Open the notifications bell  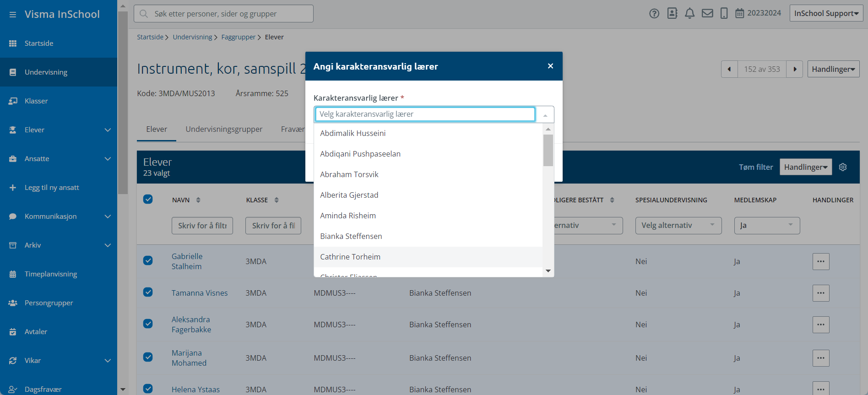689,13
